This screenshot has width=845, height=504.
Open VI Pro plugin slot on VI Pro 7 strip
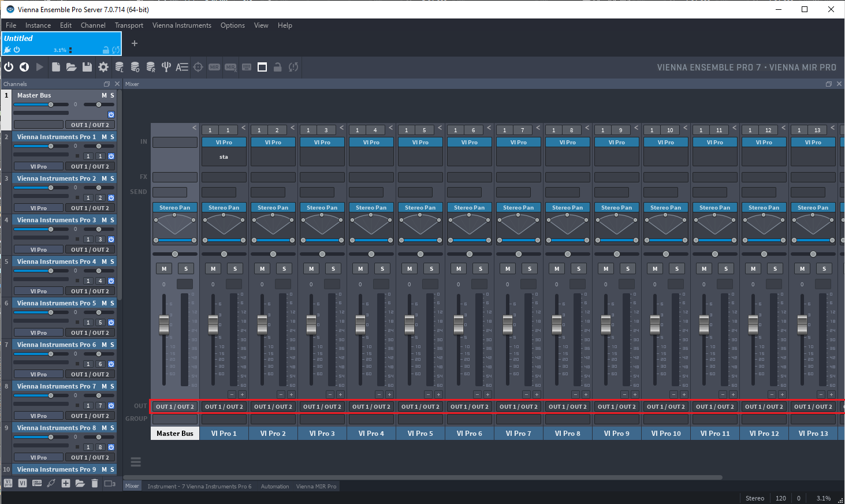point(519,142)
